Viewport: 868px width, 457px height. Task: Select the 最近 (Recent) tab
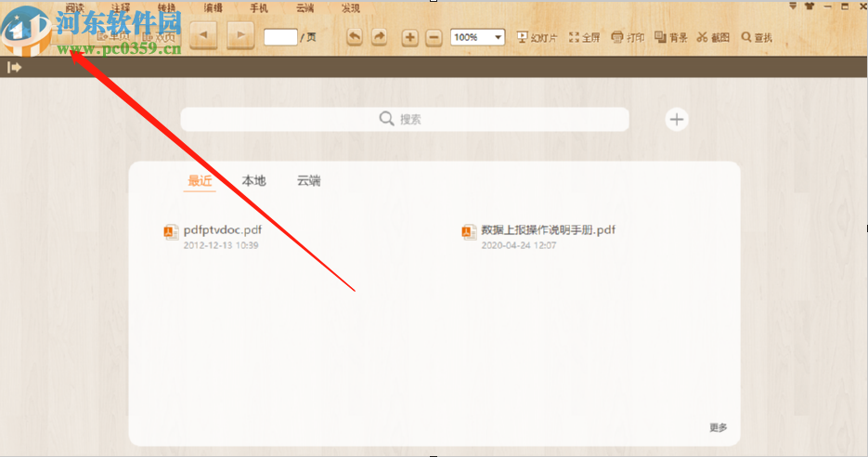pyautogui.click(x=200, y=180)
